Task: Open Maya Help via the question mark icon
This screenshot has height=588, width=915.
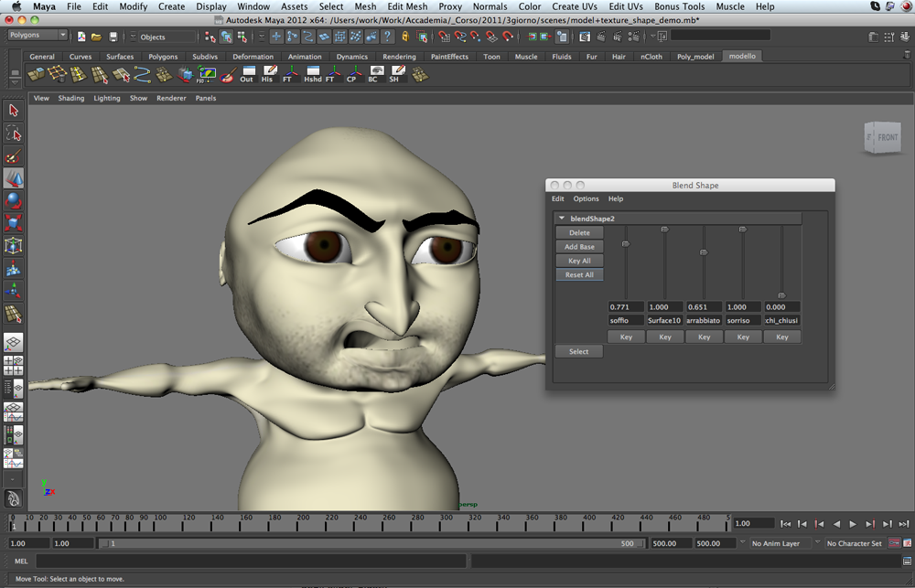Action: [390, 37]
